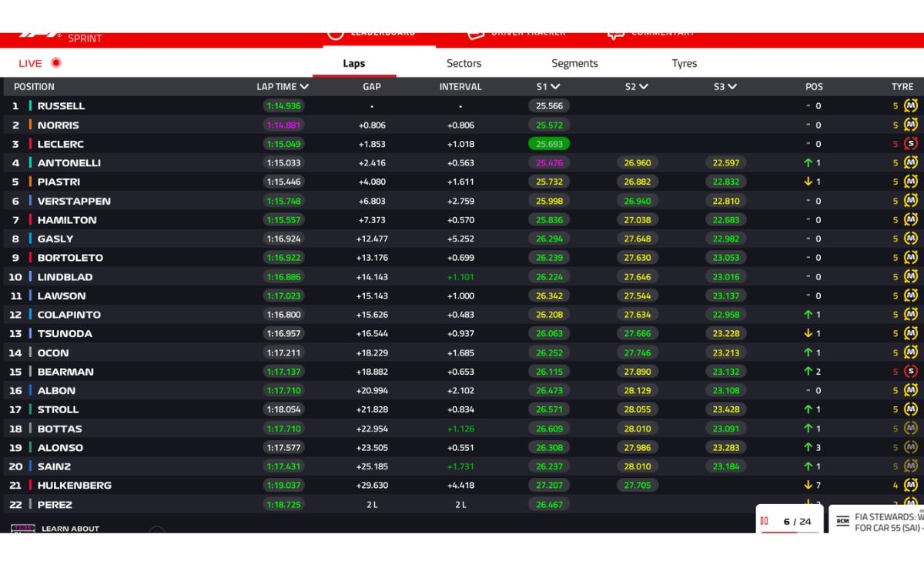Switch to the Segments tab
The width and height of the screenshot is (924, 561).
[x=574, y=63]
